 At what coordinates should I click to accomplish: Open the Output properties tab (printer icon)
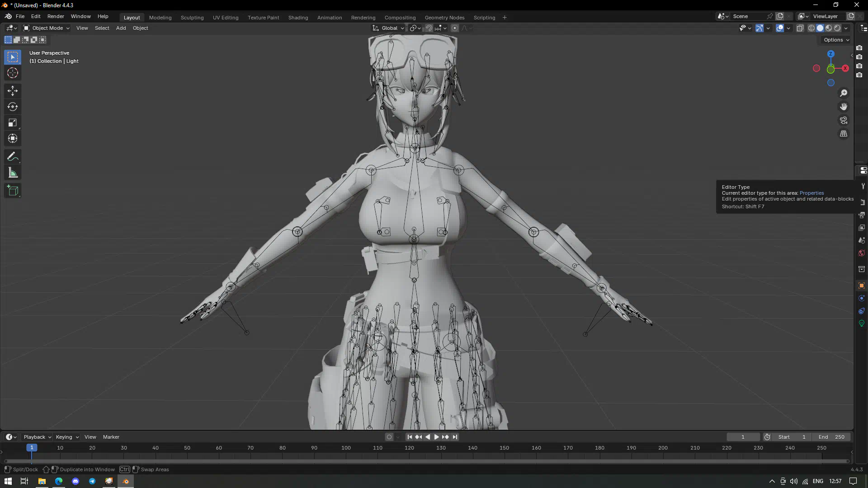coord(862,215)
